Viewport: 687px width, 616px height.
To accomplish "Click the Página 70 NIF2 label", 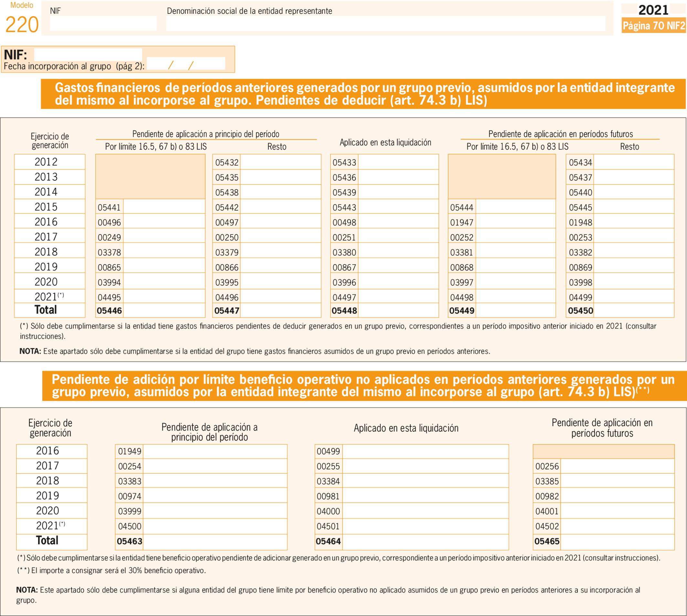I will 653,26.
